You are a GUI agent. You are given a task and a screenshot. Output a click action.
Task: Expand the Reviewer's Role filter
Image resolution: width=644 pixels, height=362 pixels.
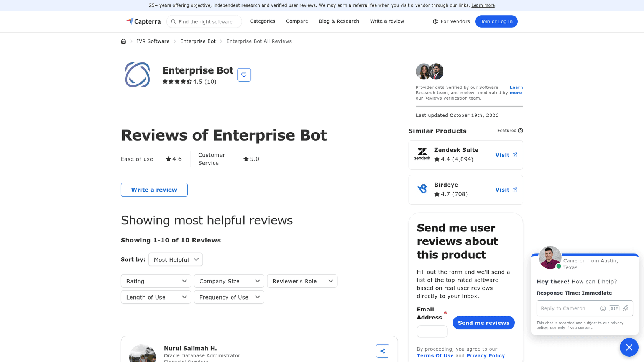(302, 281)
